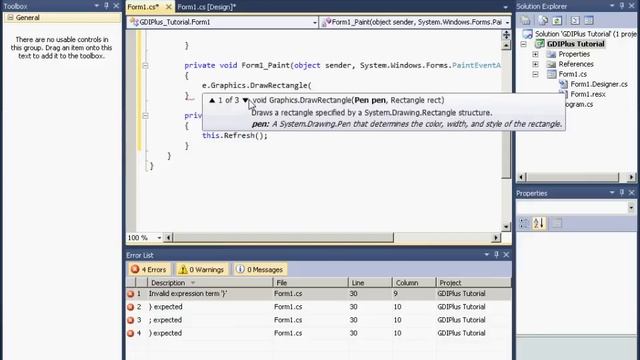640x360 pixels.
Task: Select the Form1.cs file in Solution Explorer
Action: click(572, 74)
